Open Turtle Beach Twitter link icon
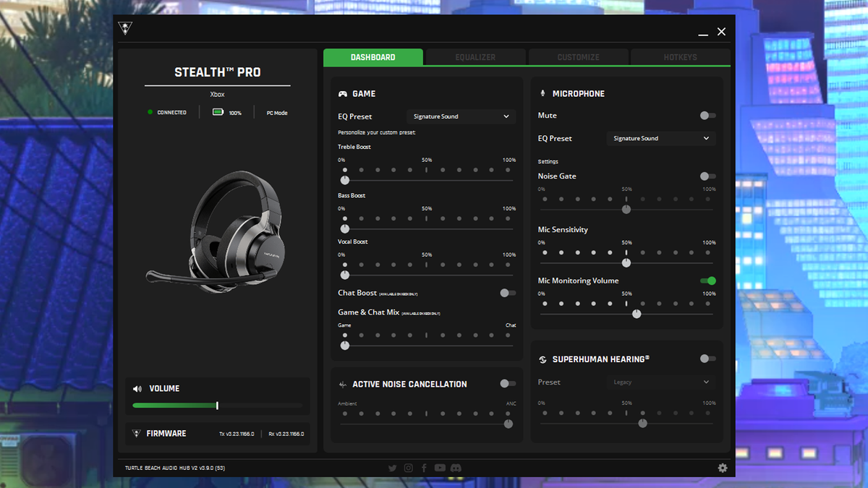This screenshot has width=868, height=488. (393, 468)
